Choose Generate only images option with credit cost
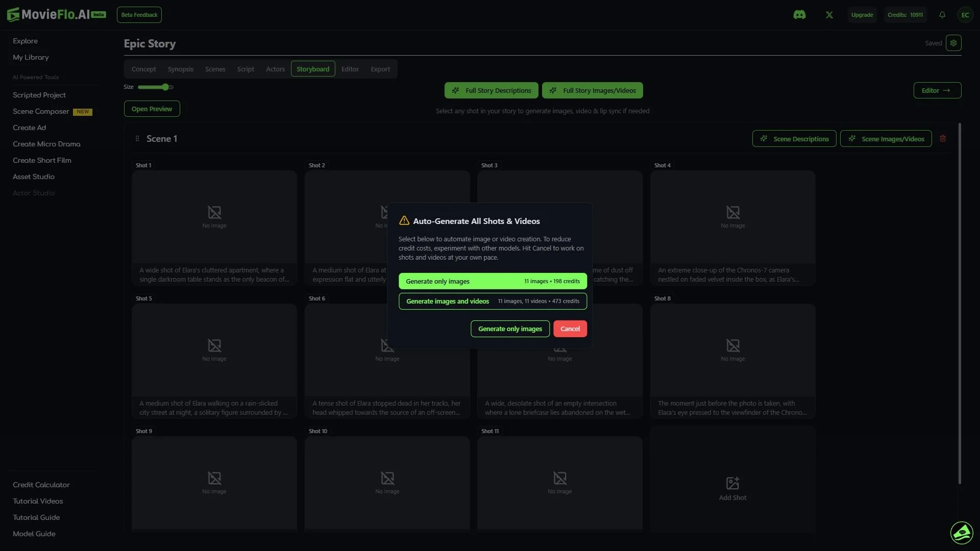The height and width of the screenshot is (551, 980). tap(492, 281)
